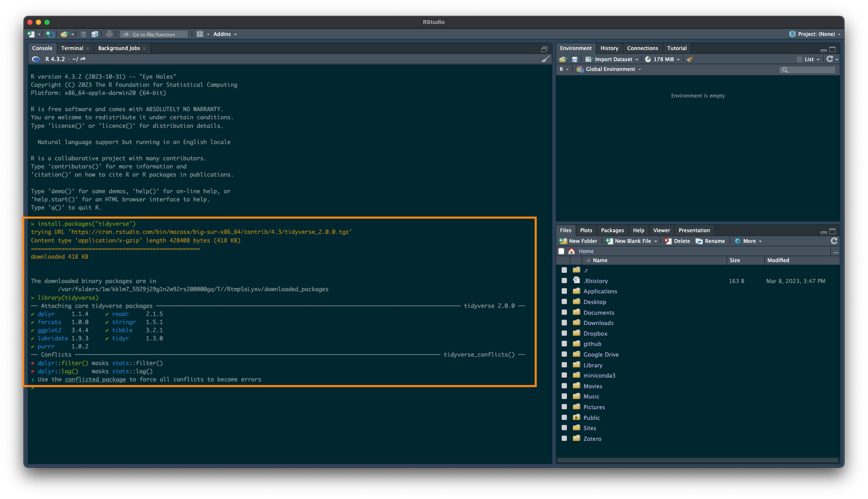Switch to the Packages tab

click(612, 230)
